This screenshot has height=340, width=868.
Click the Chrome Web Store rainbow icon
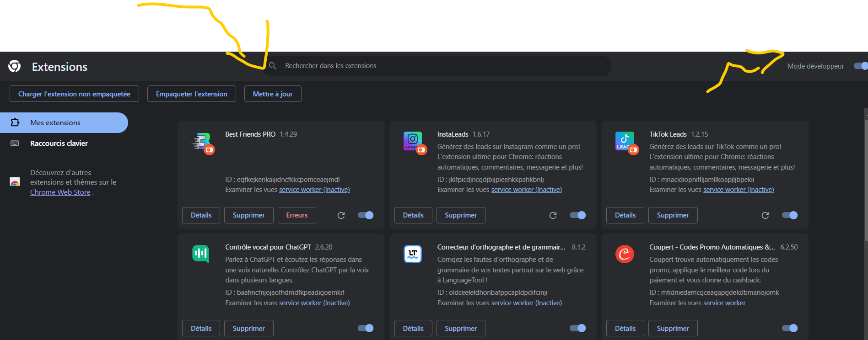pos(15,182)
